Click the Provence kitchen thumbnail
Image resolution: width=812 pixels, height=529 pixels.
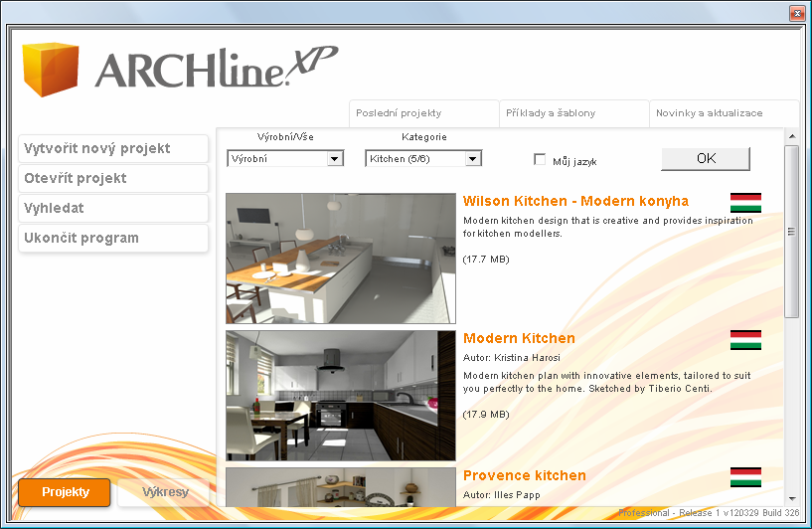pos(341,487)
